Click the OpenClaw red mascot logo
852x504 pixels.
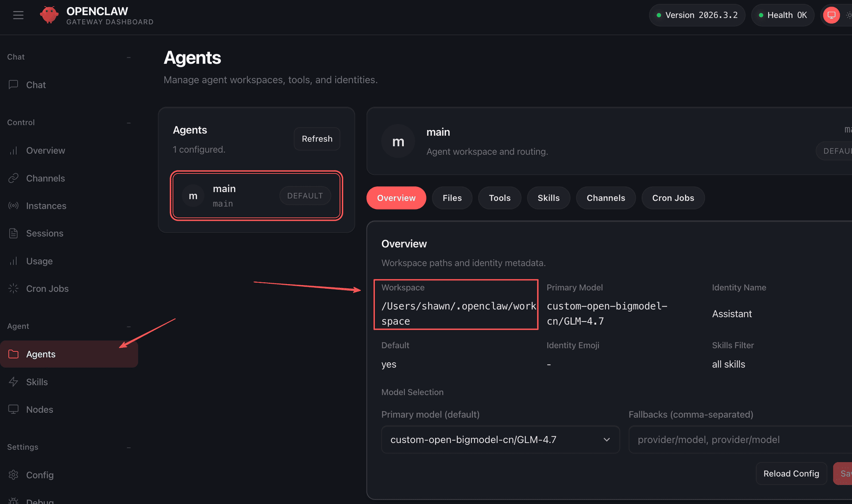pyautogui.click(x=49, y=15)
